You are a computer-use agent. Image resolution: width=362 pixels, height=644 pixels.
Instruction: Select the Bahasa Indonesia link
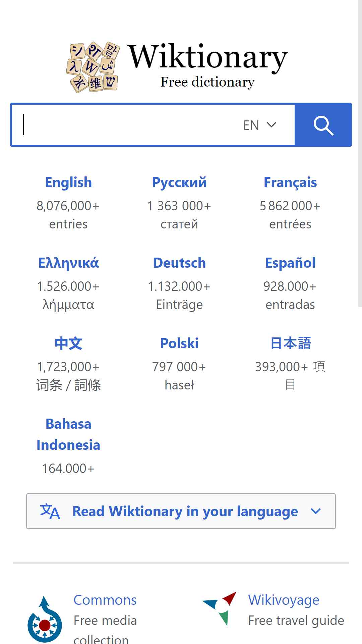[x=68, y=434]
